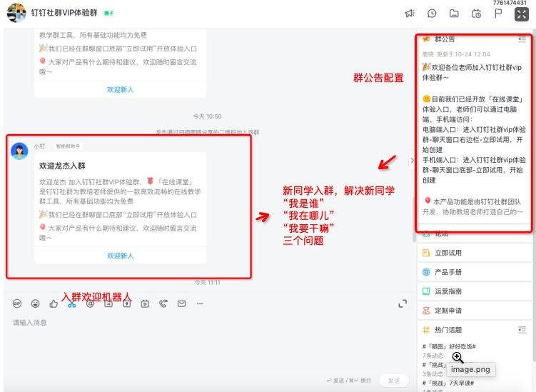536x392 pixels.
Task: Open 立即试用 in the right sidebar
Action: click(x=475, y=253)
